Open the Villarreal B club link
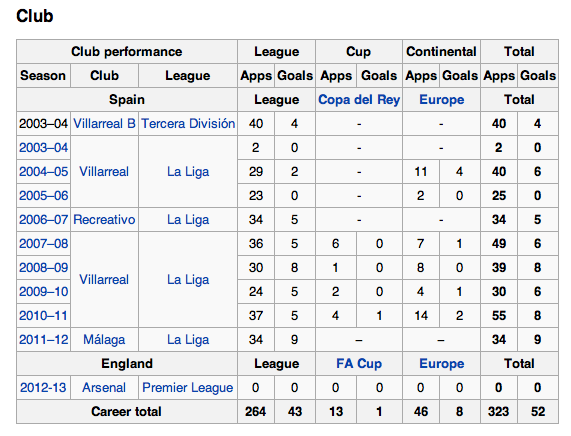 coord(104,124)
